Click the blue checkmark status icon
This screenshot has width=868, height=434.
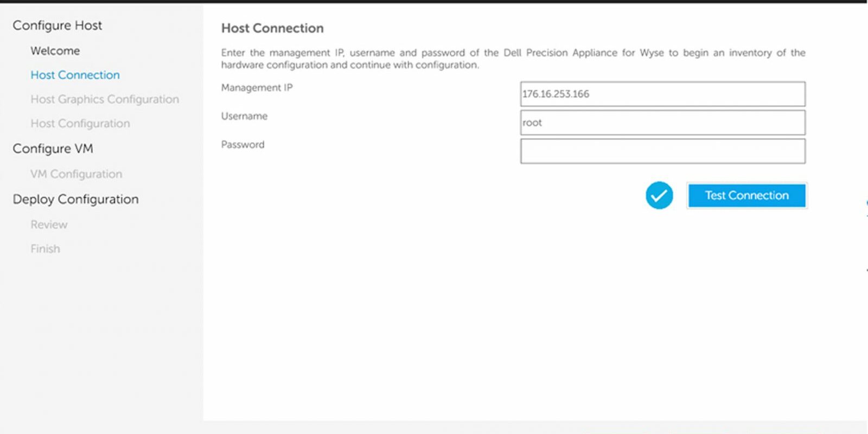pos(659,195)
